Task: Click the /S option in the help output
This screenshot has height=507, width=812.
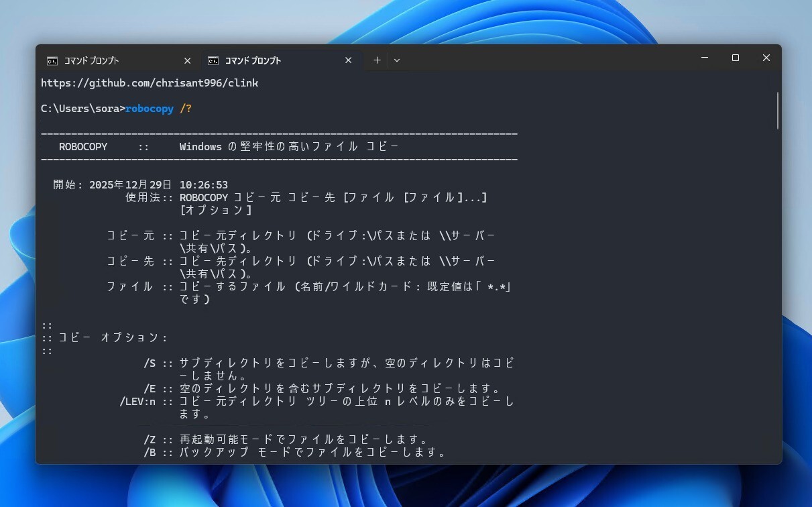Action: pyautogui.click(x=150, y=363)
